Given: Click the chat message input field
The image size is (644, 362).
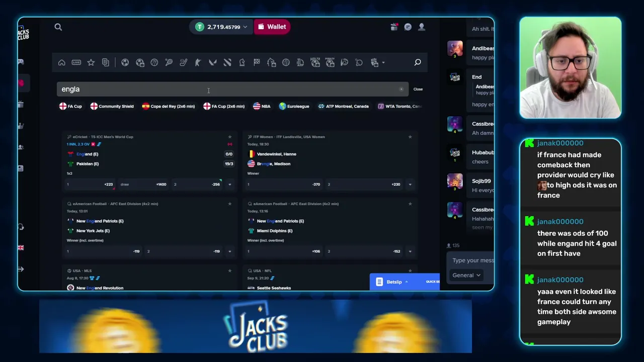Looking at the screenshot, I should (472, 260).
